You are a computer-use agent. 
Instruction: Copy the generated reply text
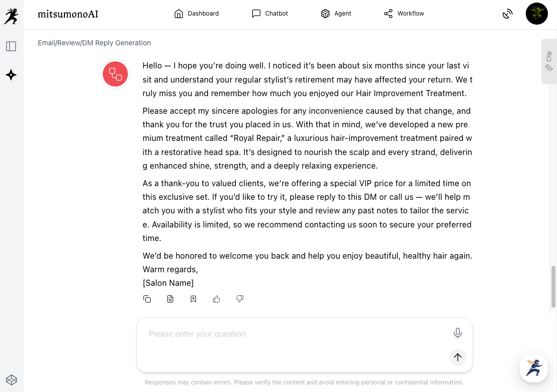147,299
